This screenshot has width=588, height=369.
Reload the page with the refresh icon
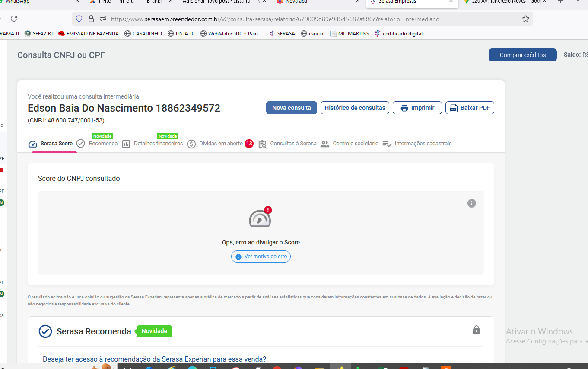14,19
